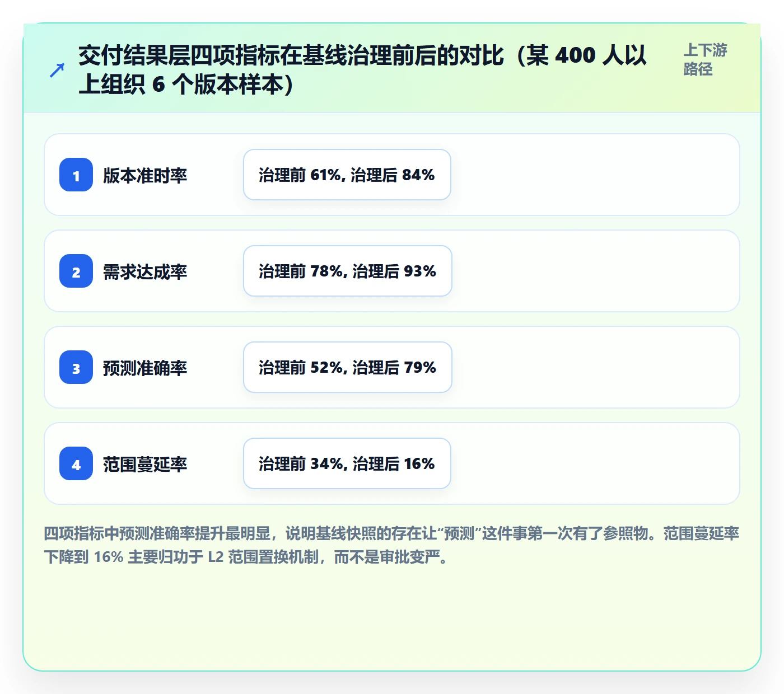The image size is (784, 694).
Task: Click the number 1 badge for 版本准时率
Action: (76, 175)
